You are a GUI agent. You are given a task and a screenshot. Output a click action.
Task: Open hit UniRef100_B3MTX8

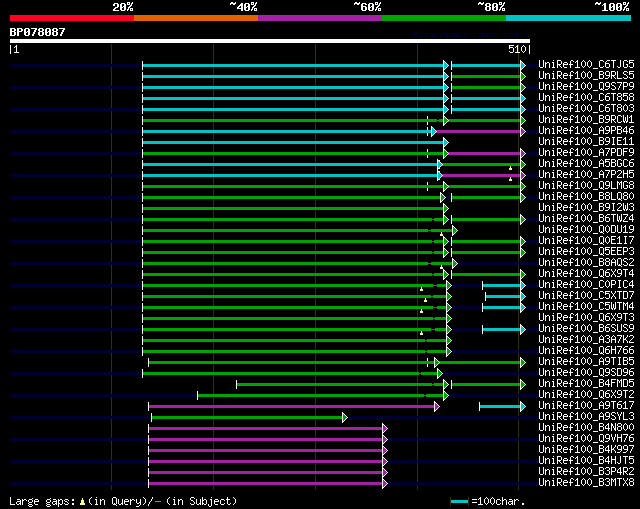[x=586, y=483]
